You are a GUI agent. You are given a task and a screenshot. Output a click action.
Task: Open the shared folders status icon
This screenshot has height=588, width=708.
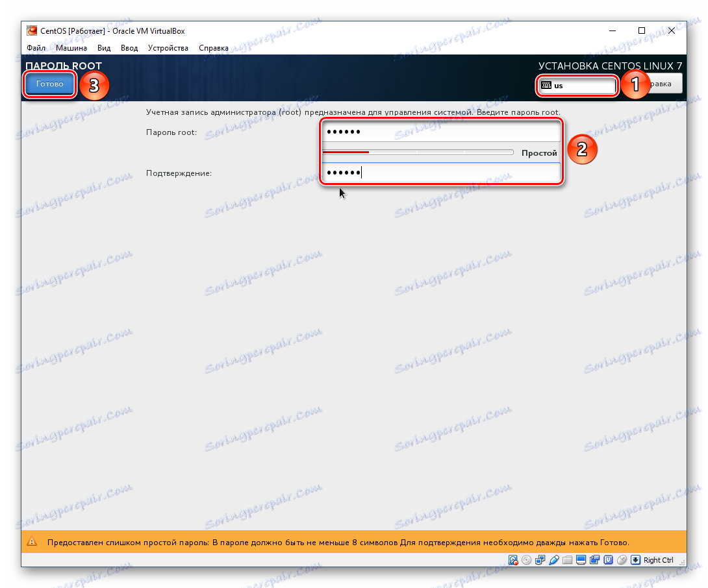tap(568, 560)
